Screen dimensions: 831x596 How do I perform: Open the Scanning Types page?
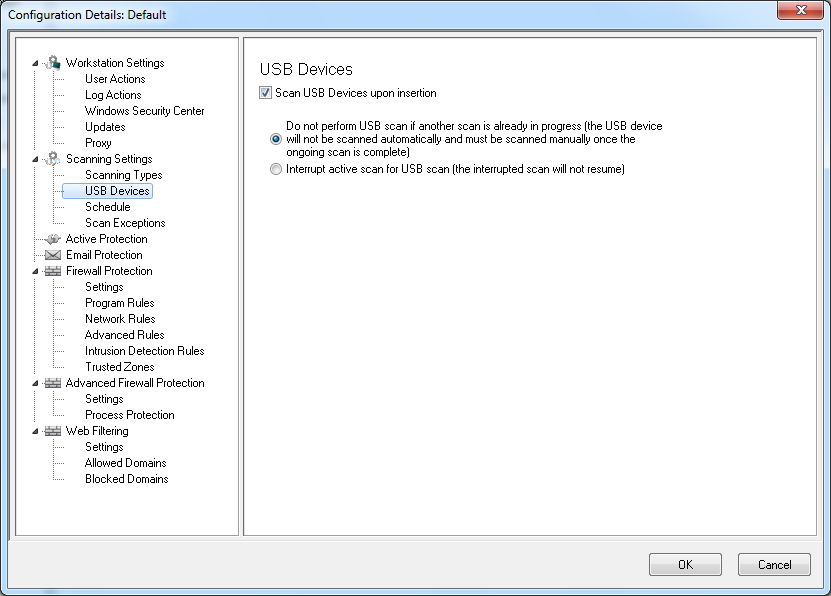click(x=123, y=175)
